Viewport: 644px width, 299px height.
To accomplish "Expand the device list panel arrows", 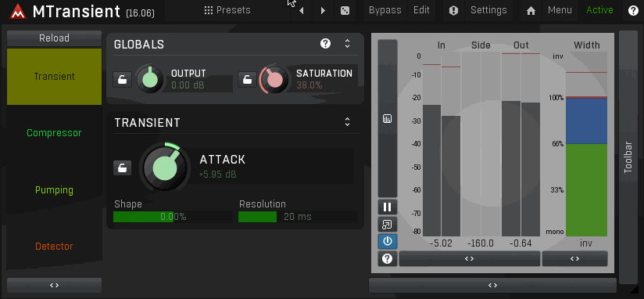I will [54, 285].
